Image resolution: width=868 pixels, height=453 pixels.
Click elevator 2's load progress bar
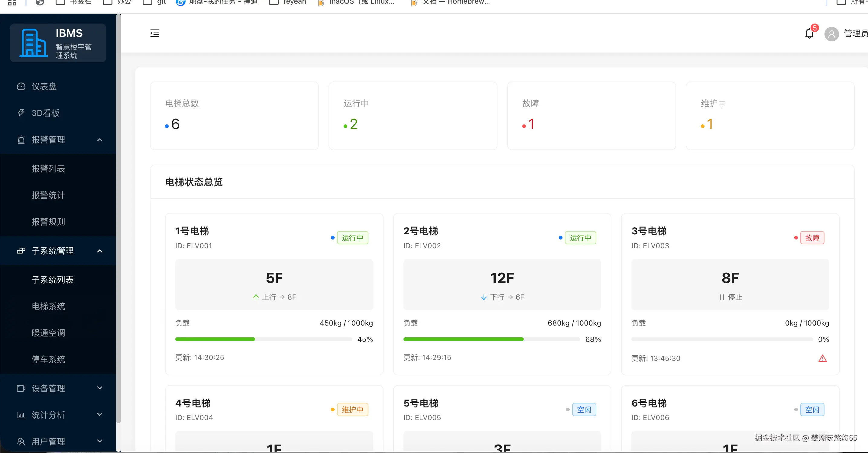(x=491, y=339)
